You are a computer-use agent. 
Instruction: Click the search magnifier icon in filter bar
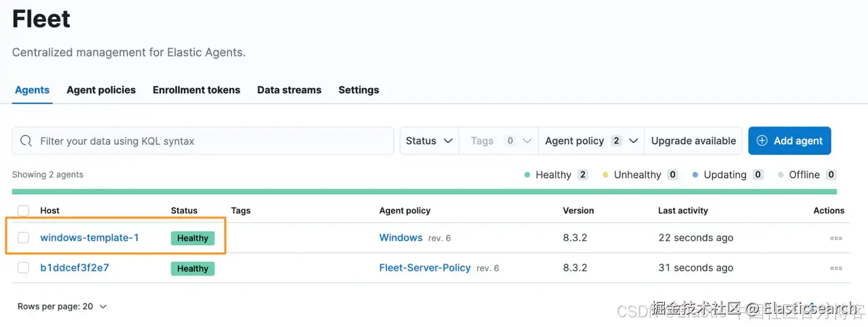(x=26, y=141)
